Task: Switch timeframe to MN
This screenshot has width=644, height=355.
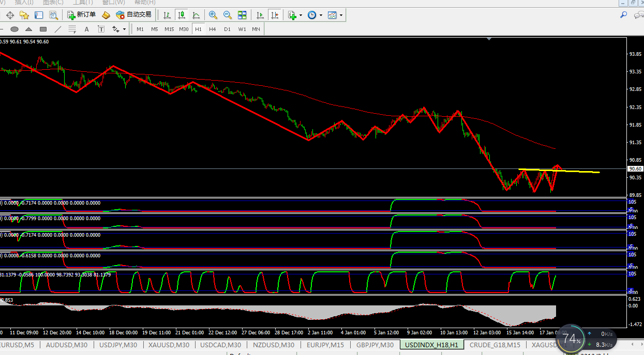Action: 256,29
